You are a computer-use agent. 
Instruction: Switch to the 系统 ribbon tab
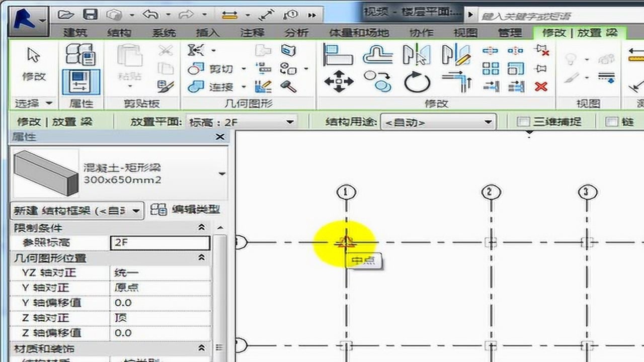(x=163, y=32)
